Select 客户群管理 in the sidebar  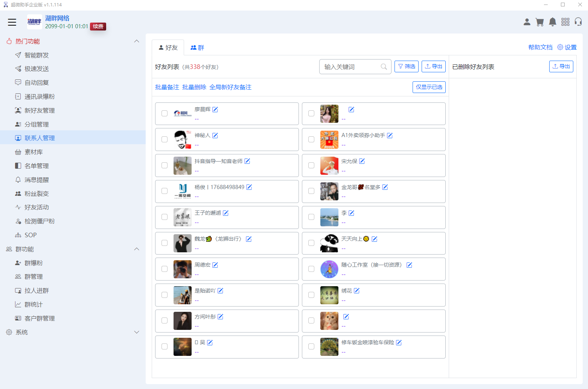[40, 318]
